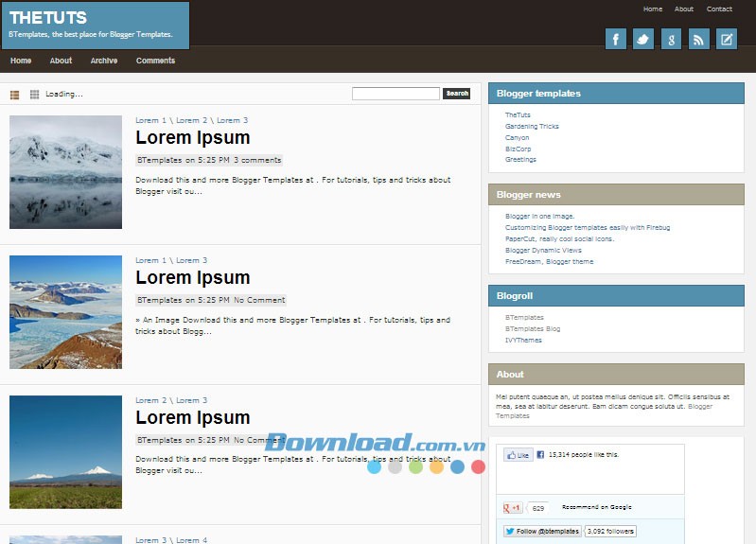Screen dimensions: 756x544
Task: Open the Facebook social icon
Action: coord(616,39)
